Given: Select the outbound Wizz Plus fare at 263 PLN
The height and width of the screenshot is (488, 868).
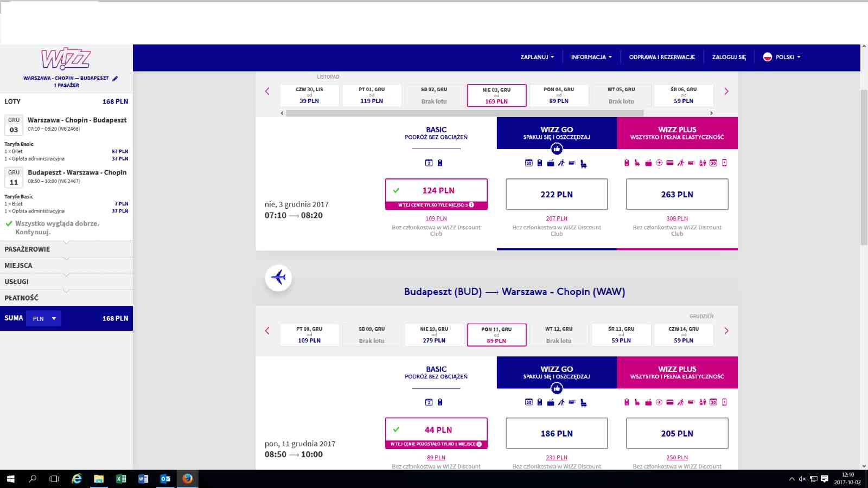Looking at the screenshot, I should tap(677, 194).
